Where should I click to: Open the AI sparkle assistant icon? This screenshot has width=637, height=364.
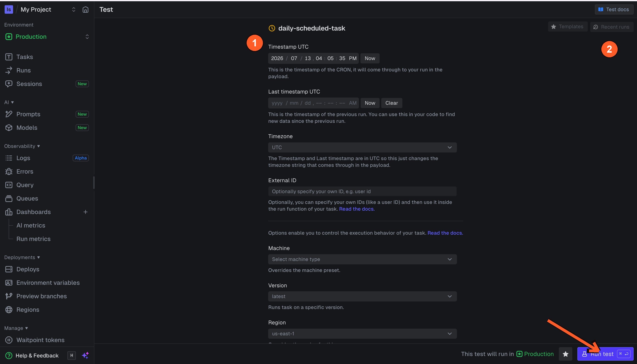(85, 355)
